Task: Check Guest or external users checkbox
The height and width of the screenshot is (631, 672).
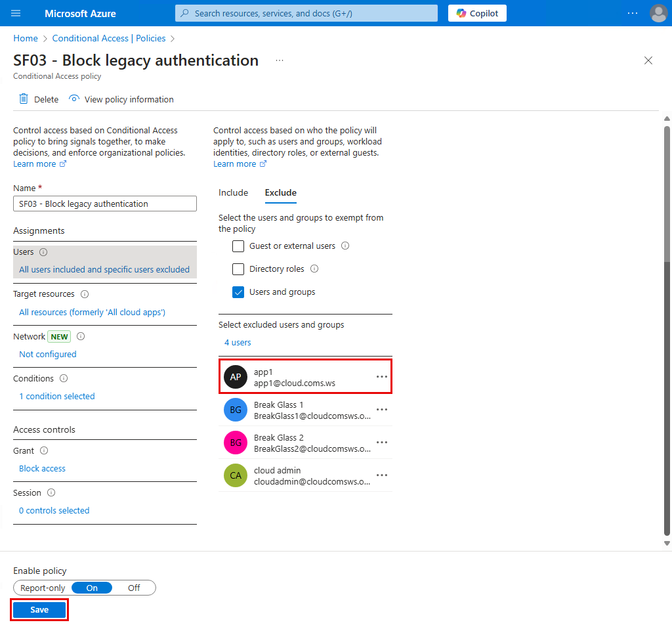Action: tap(238, 246)
